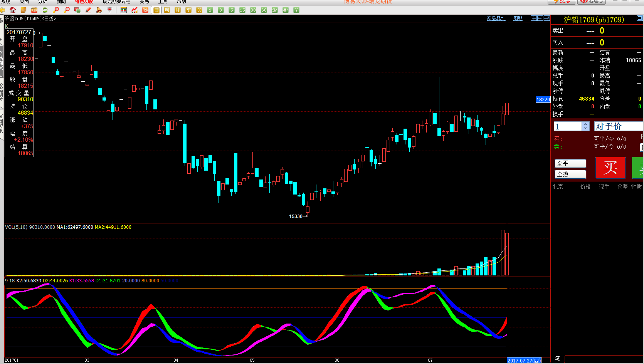Open the 周期 period selector
The height and width of the screenshot is (364, 644).
point(518,18)
